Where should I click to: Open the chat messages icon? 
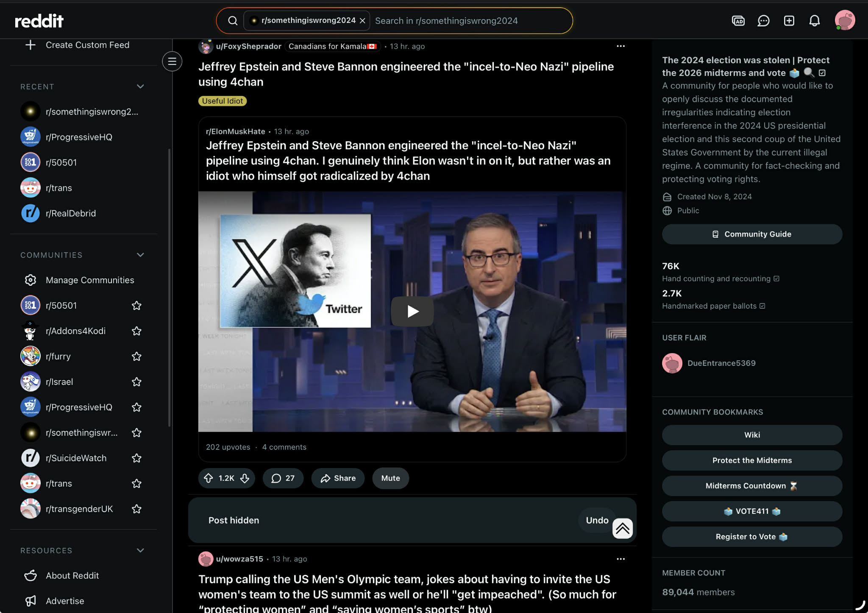(763, 21)
